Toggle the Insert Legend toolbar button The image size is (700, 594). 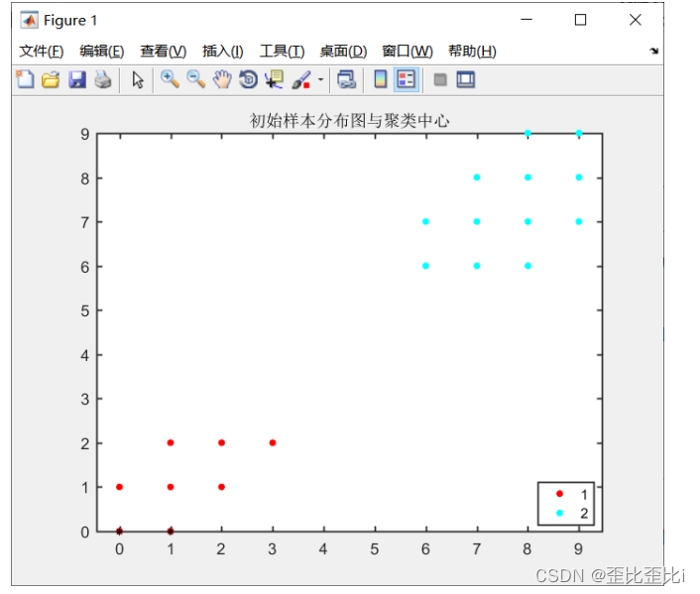tap(407, 79)
